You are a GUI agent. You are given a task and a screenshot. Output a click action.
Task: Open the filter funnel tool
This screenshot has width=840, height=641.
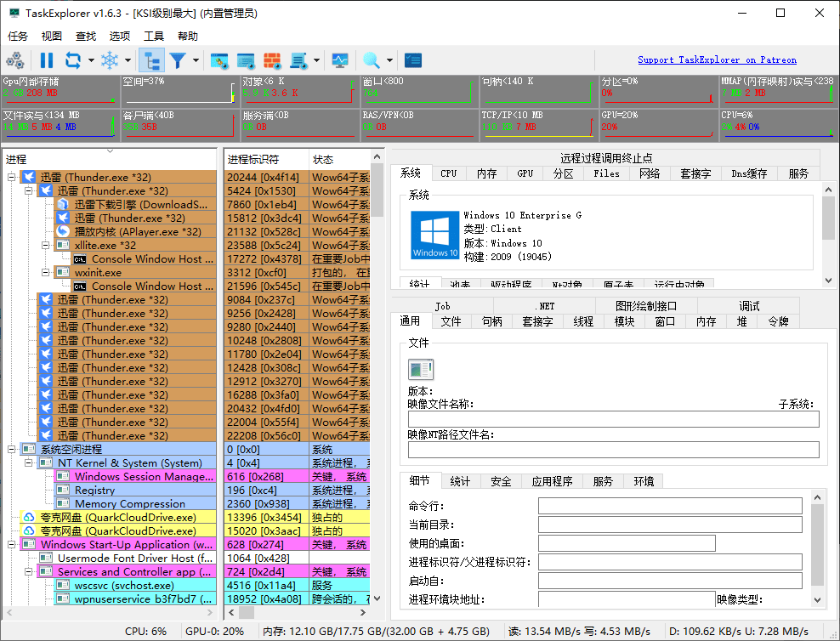(x=179, y=60)
